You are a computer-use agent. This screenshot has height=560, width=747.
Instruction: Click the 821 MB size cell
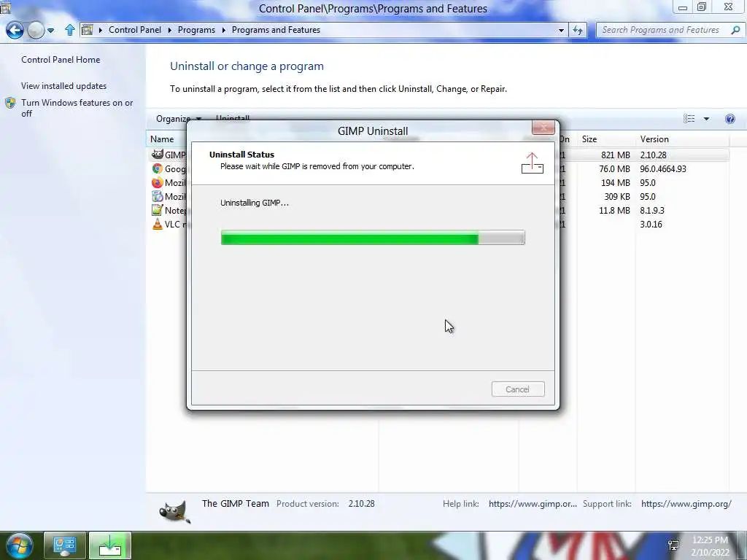[616, 155]
